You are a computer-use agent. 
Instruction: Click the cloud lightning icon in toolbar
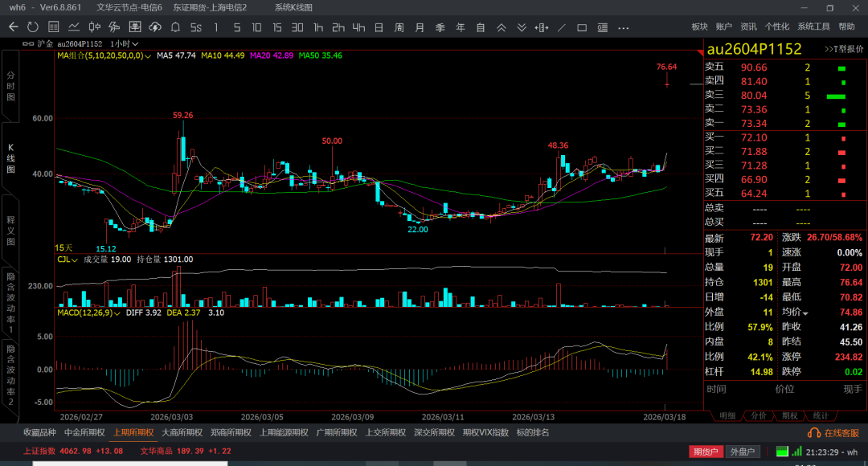click(x=155, y=27)
